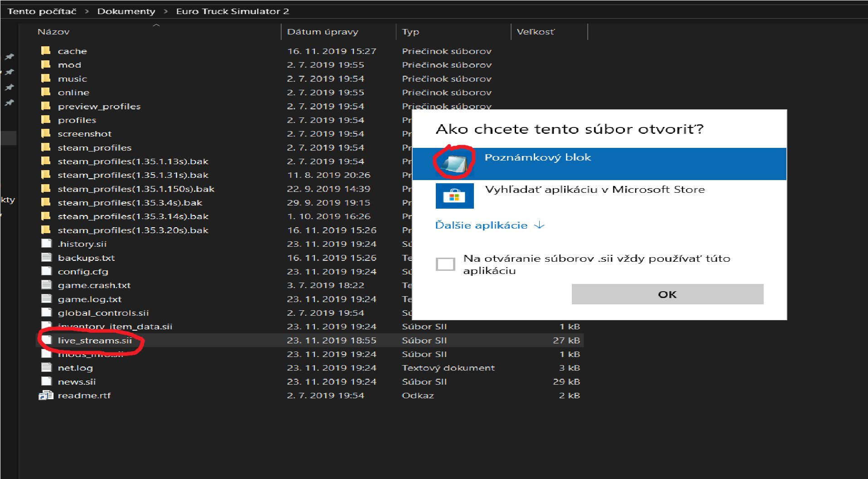Select the steam_profiles(1.35.1.31s).bak folder name
Screen dimensions: 868x479
(x=133, y=175)
